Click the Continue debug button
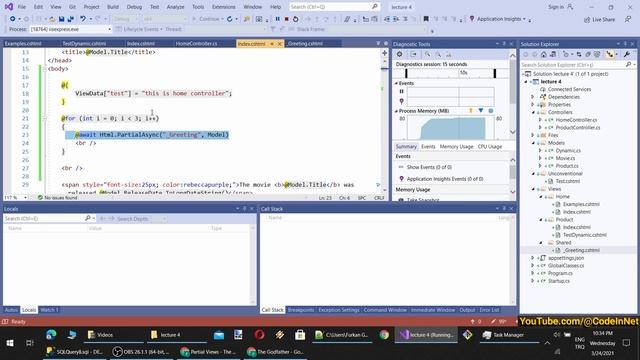The height and width of the screenshot is (360, 640). point(208,19)
